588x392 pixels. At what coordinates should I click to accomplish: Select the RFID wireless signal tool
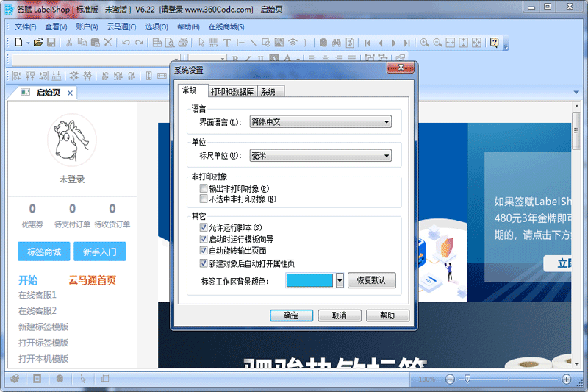[292, 43]
